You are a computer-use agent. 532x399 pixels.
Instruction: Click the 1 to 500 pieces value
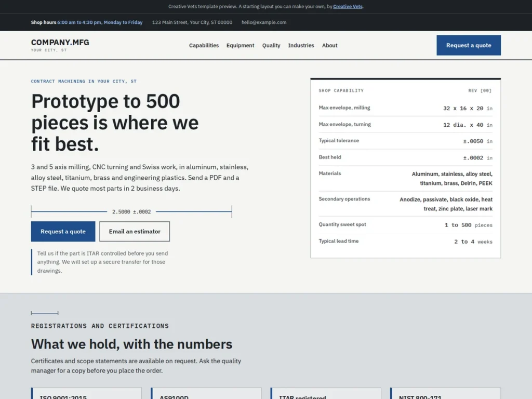click(x=468, y=225)
